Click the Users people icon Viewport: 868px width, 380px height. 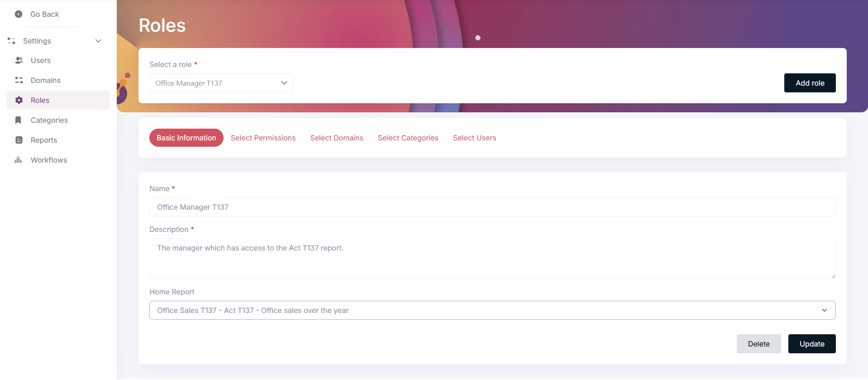(x=19, y=60)
